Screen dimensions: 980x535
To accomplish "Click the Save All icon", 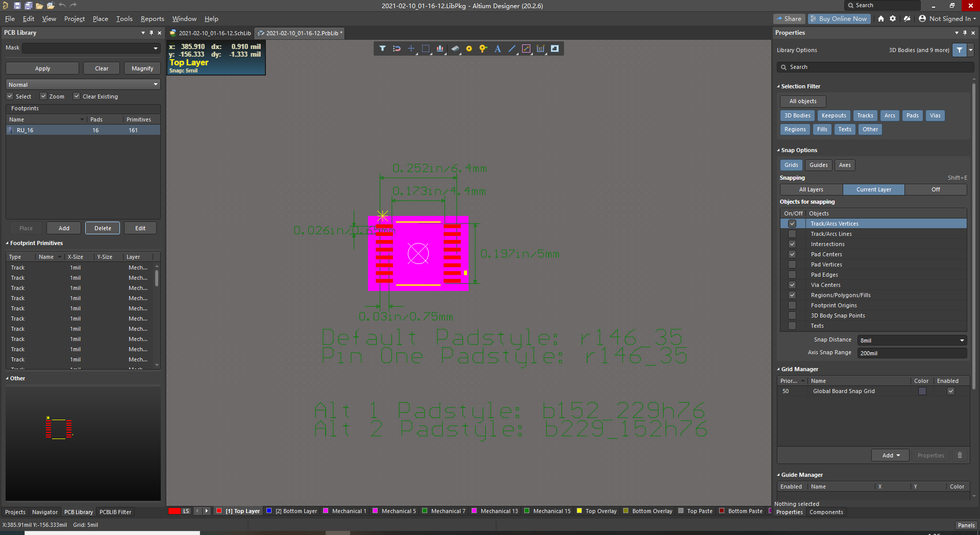I will (x=28, y=6).
